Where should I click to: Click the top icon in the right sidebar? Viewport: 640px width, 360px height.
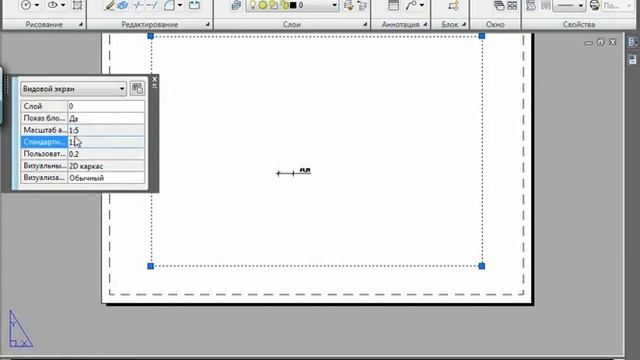[x=633, y=42]
